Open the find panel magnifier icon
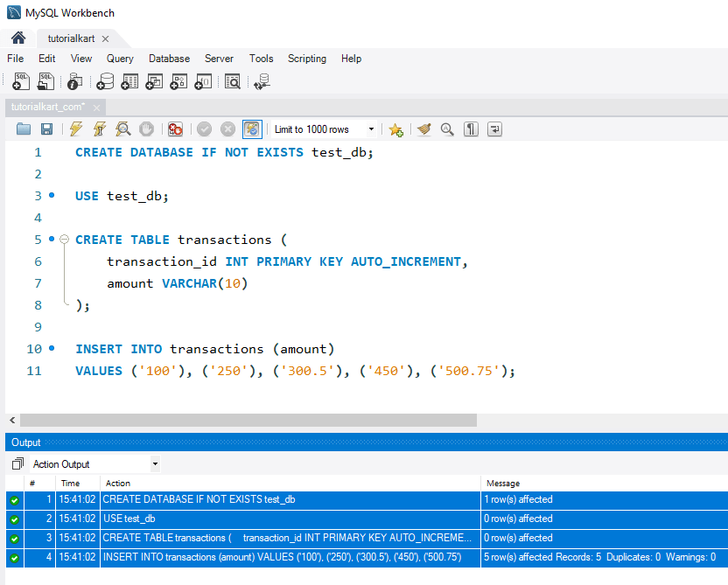The image size is (728, 585). click(447, 129)
